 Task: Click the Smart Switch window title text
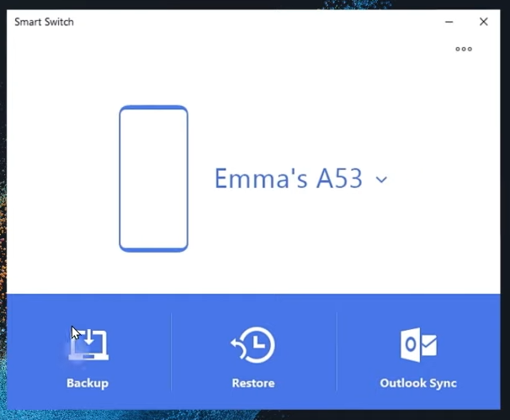44,22
